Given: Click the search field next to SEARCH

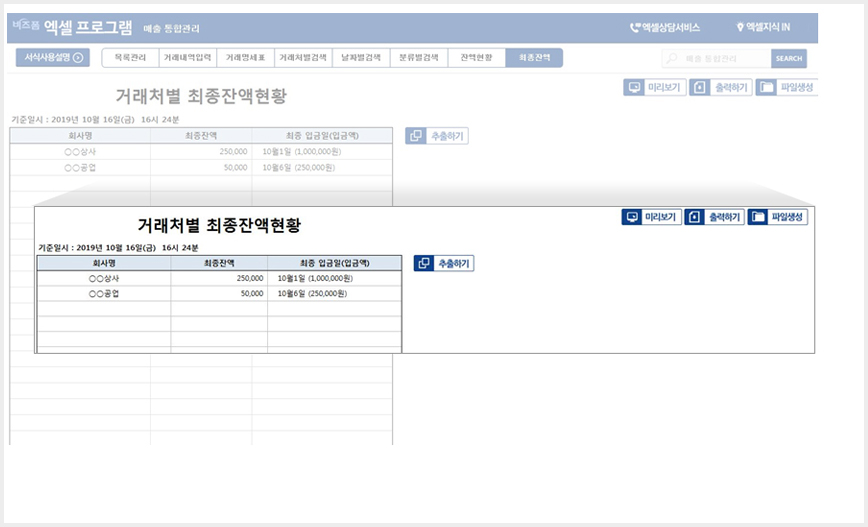Looking at the screenshot, I should click(716, 58).
